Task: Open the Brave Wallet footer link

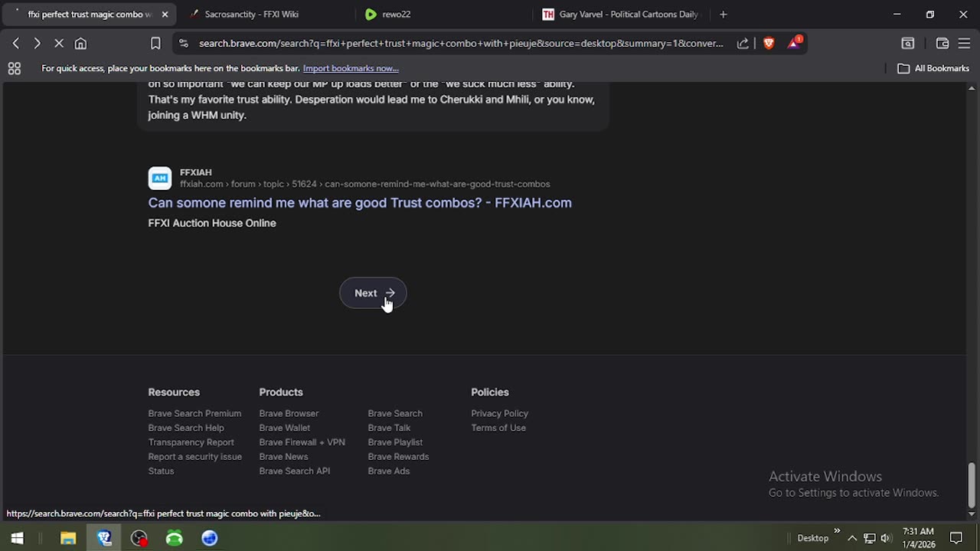Action: (x=284, y=428)
